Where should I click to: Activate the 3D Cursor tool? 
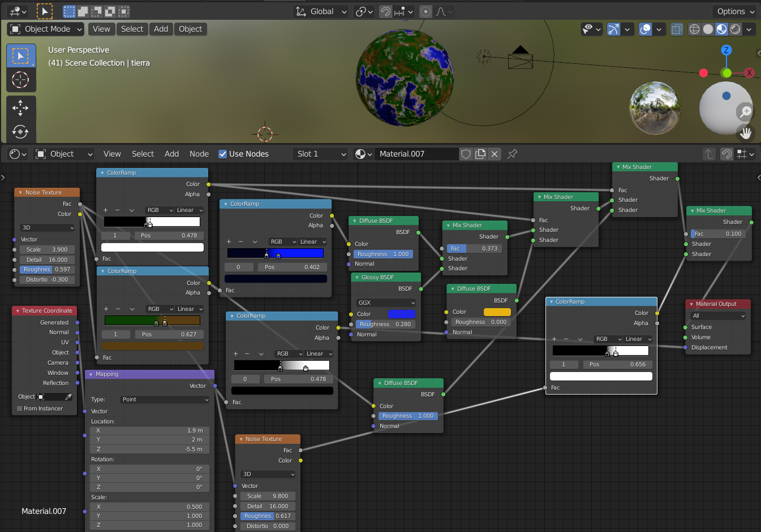coord(21,80)
